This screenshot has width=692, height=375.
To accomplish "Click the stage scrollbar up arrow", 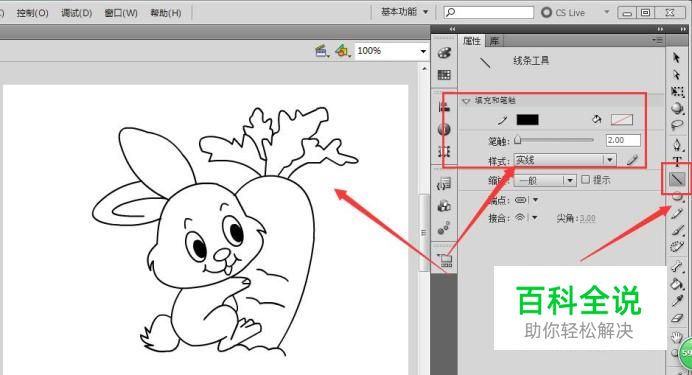I will click(424, 69).
